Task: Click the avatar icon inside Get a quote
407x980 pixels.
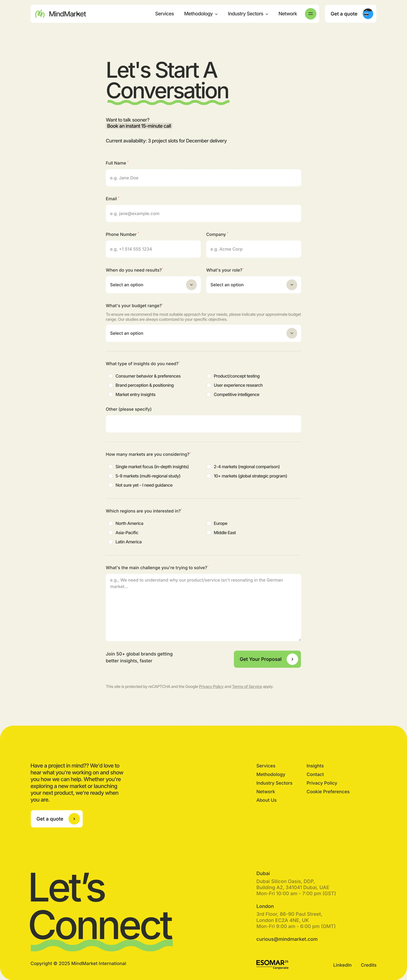Action: point(367,14)
